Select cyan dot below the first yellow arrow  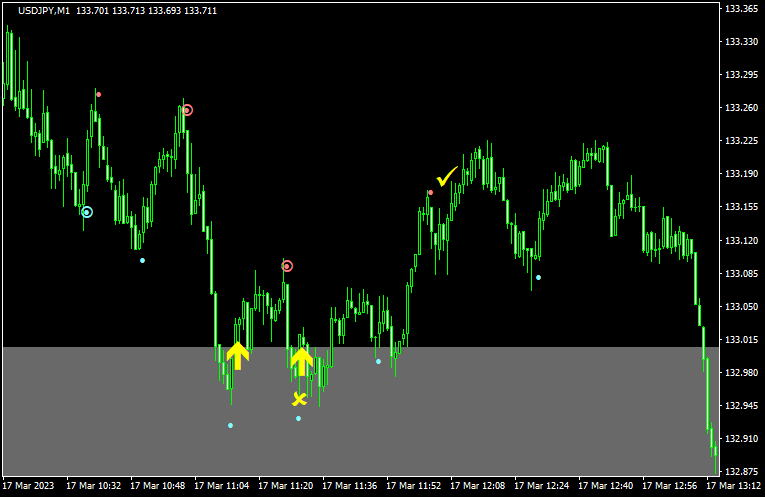(230, 425)
